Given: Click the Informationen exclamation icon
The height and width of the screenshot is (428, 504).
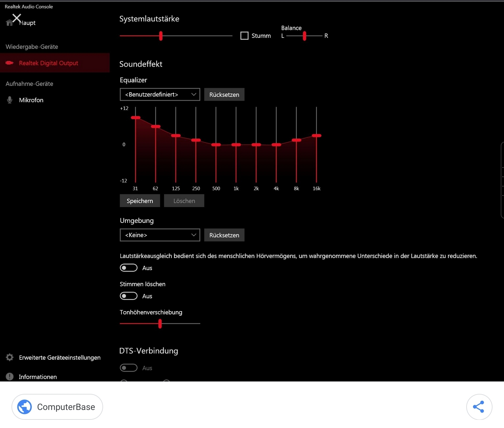Looking at the screenshot, I should coord(10,376).
